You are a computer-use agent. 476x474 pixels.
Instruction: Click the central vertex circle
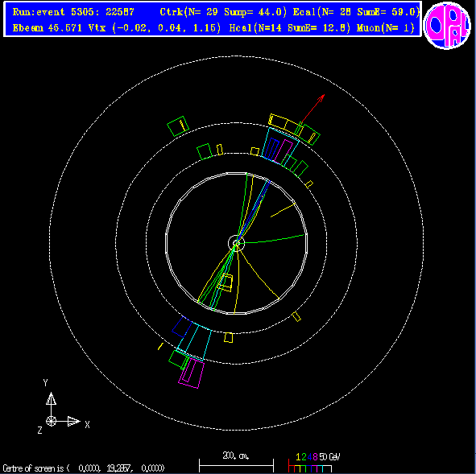[x=236, y=243]
